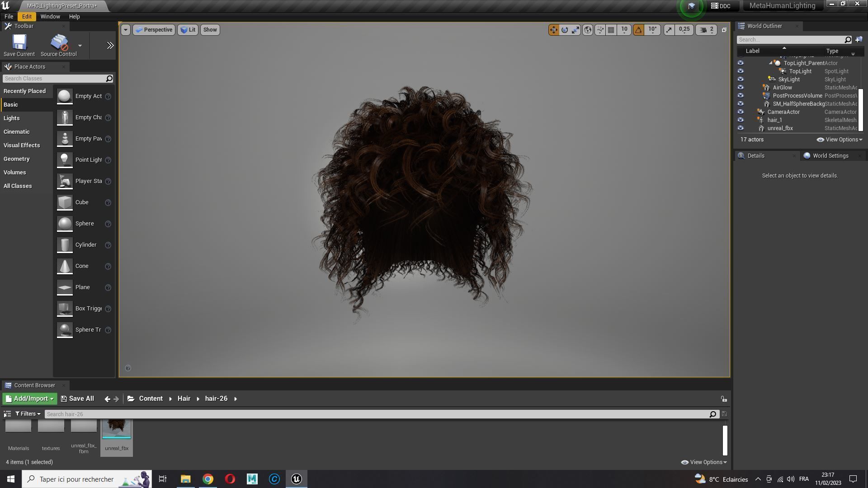Image resolution: width=868 pixels, height=488 pixels.
Task: Click the help icon beside Plane
Action: coord(108,287)
